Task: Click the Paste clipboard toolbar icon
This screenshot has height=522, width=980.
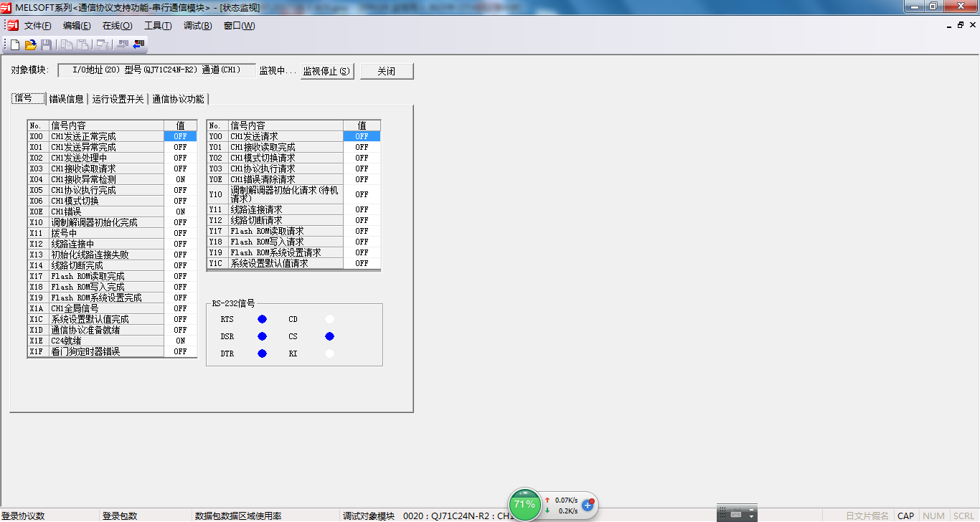Action: [83, 44]
